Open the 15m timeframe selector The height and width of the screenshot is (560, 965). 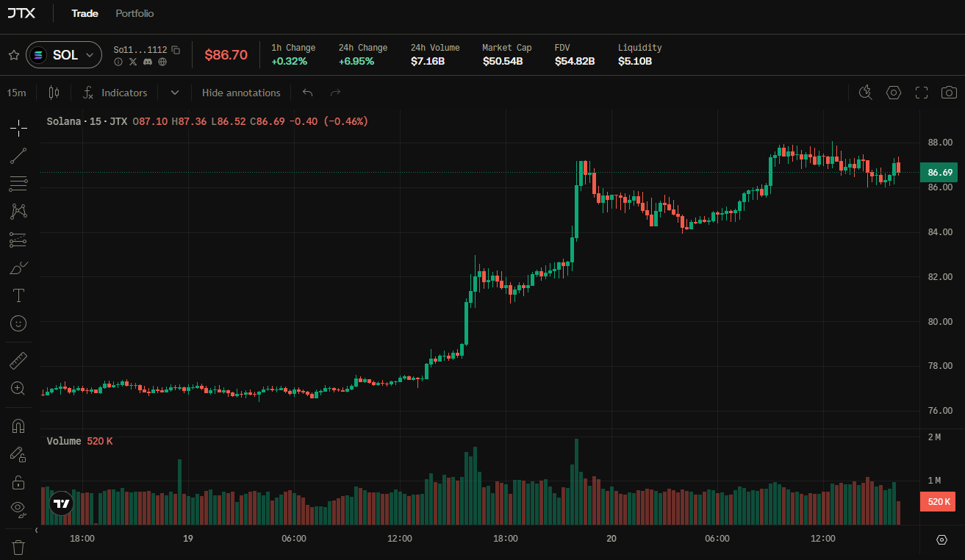[17, 93]
